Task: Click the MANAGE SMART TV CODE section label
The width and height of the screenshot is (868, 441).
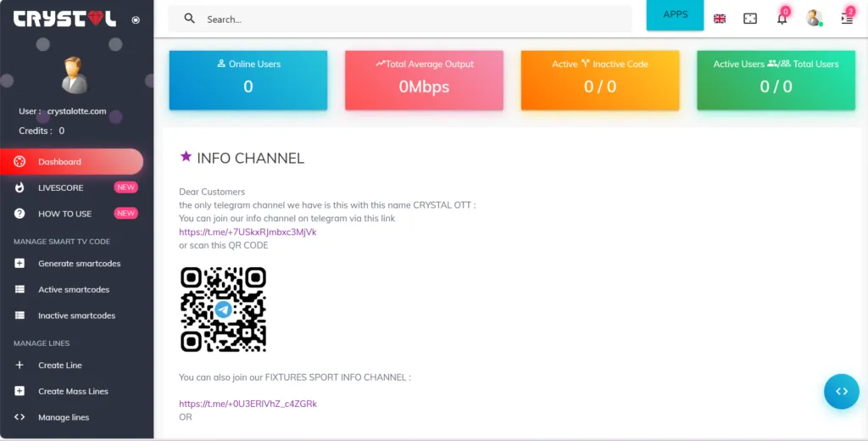Action: point(62,242)
